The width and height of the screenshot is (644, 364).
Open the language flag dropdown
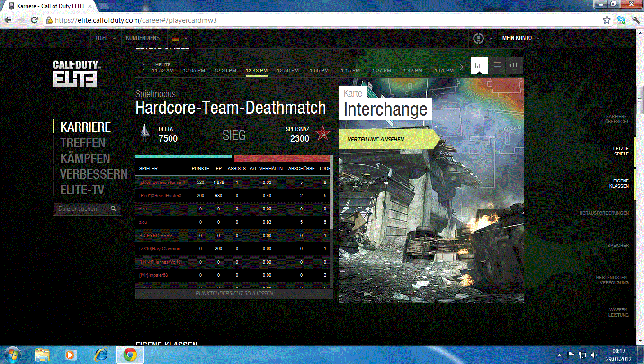(179, 38)
